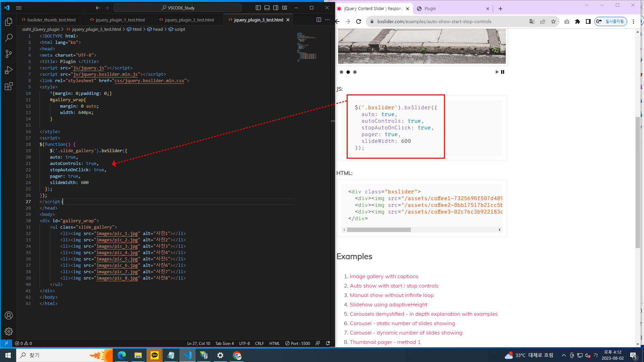Image resolution: width=644 pixels, height=362 pixels.
Task: Toggle primary side bar layout button
Action: point(258,8)
